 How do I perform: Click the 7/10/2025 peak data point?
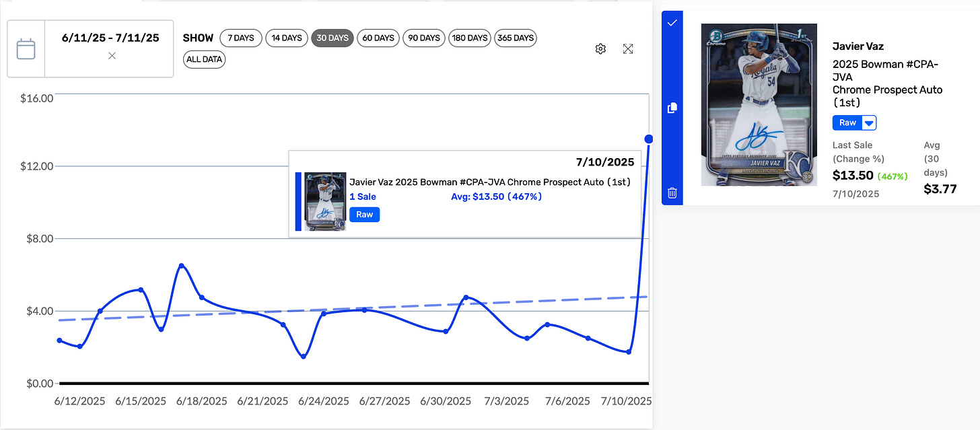click(x=649, y=139)
